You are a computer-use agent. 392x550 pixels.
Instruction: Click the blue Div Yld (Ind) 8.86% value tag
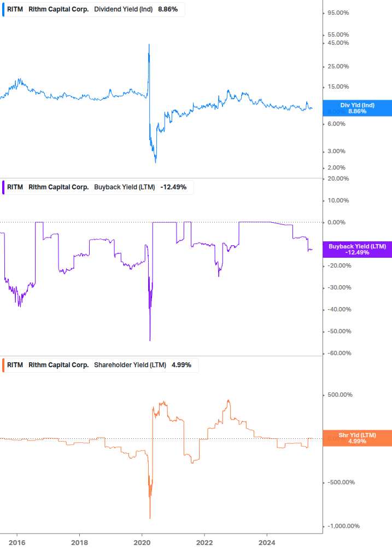(x=358, y=108)
